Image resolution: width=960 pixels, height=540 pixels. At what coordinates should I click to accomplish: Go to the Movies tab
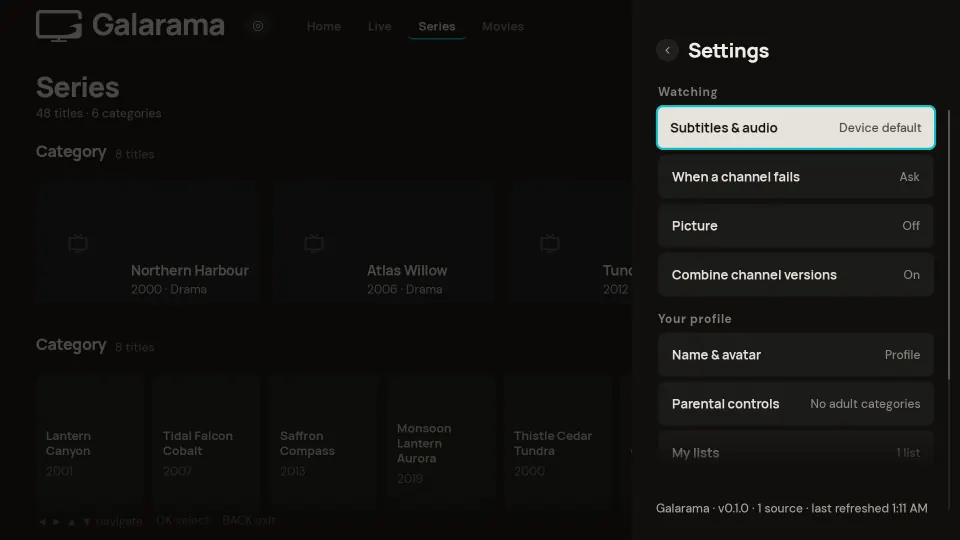503,26
